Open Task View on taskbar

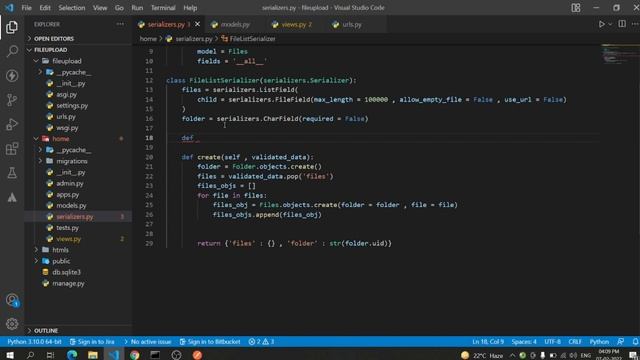(51, 355)
